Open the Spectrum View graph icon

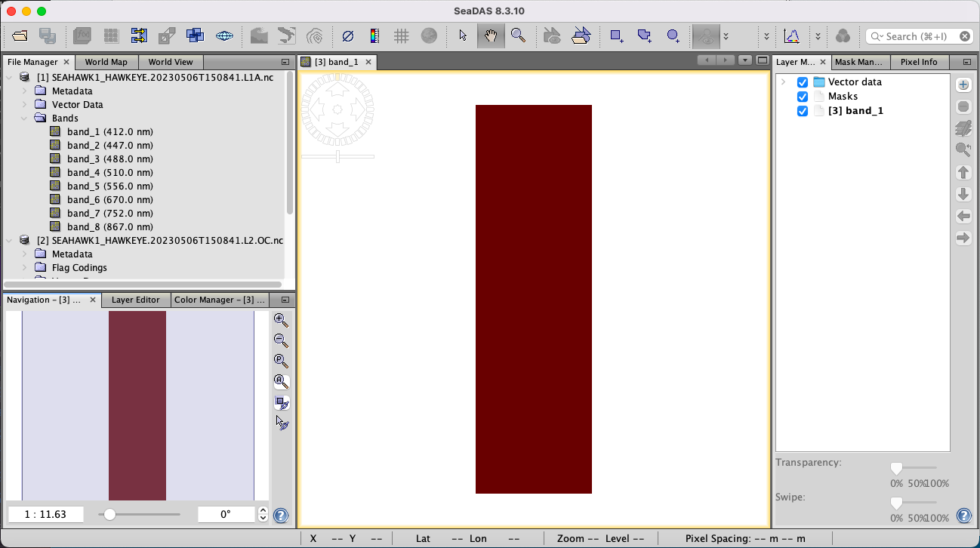click(x=792, y=35)
